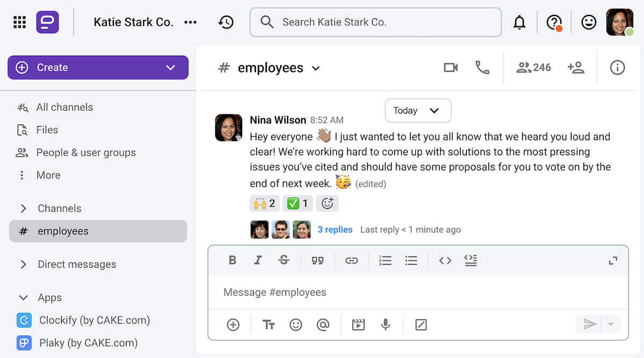Invite people with the add member icon
The image size is (644, 358).
576,67
